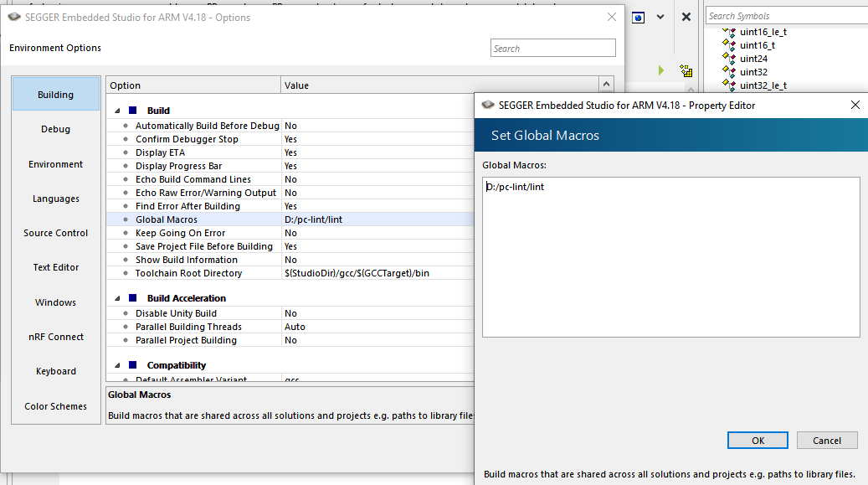Open the Text Editor category
868x485 pixels.
(56, 267)
